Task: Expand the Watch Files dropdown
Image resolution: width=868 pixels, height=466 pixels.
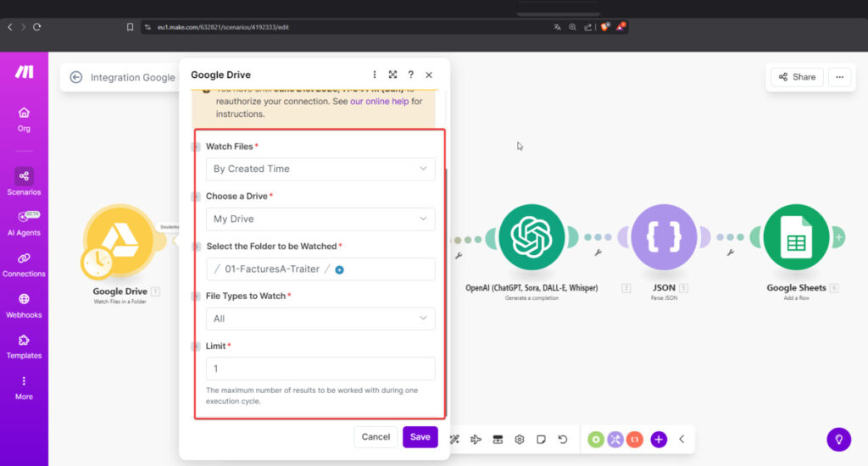Action: pos(320,169)
